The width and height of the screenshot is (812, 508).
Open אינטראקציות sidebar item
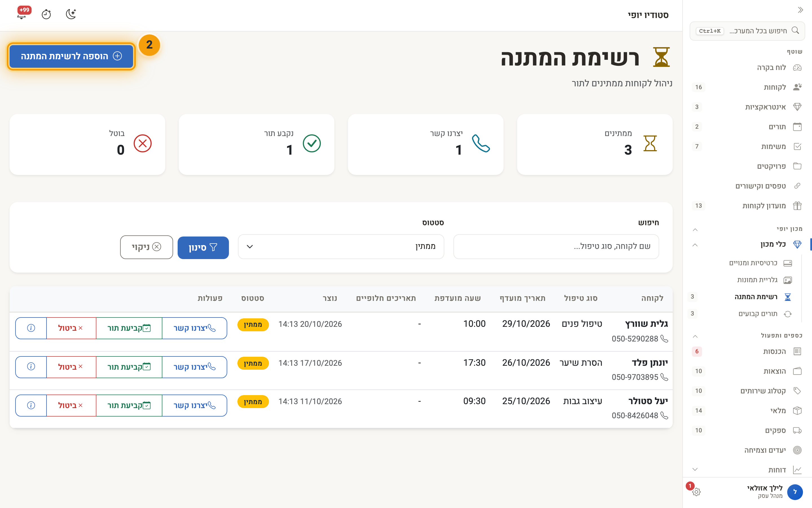click(x=747, y=107)
